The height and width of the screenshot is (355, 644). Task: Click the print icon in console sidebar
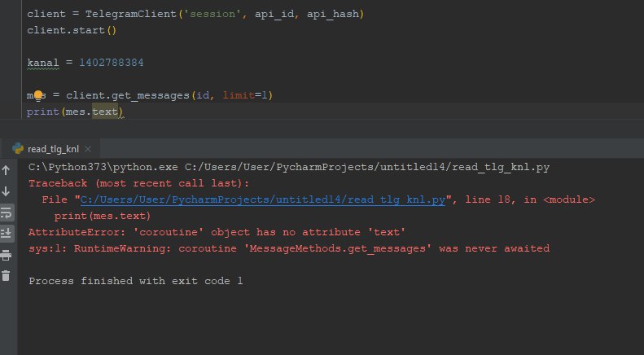[x=6, y=255]
